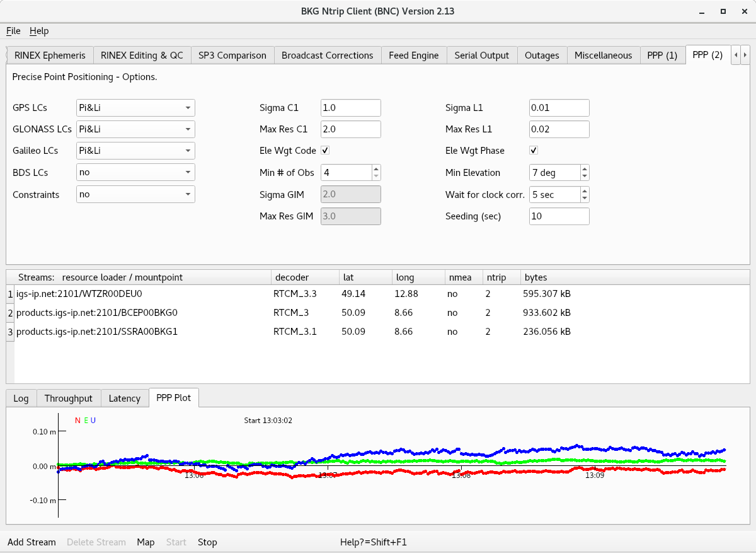
Task: Close the BNC window
Action: (x=742, y=11)
